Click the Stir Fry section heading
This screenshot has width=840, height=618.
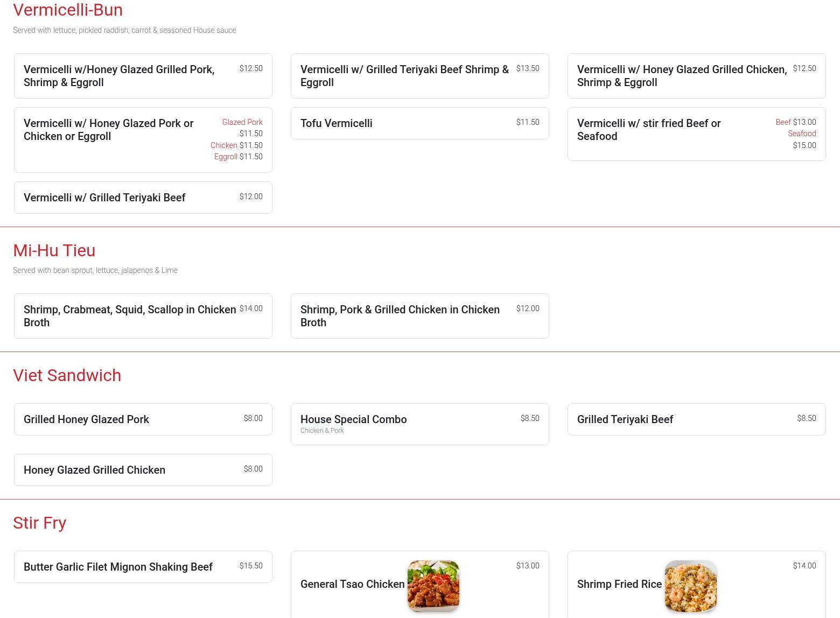coord(40,523)
